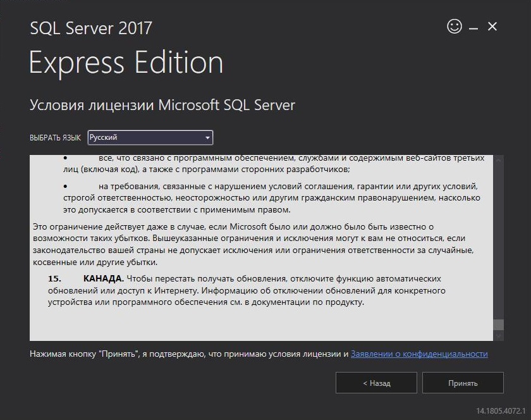
Task: Click the section number 15. in license text
Action: [x=54, y=279]
